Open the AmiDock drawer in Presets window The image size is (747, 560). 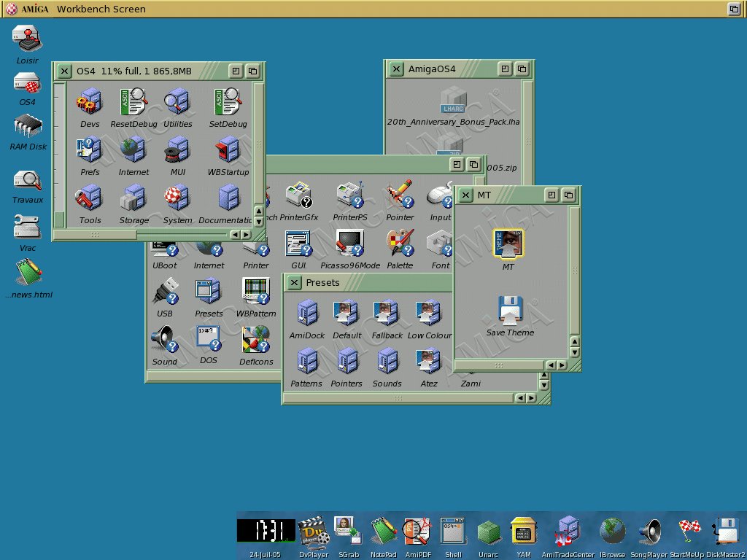click(x=307, y=314)
